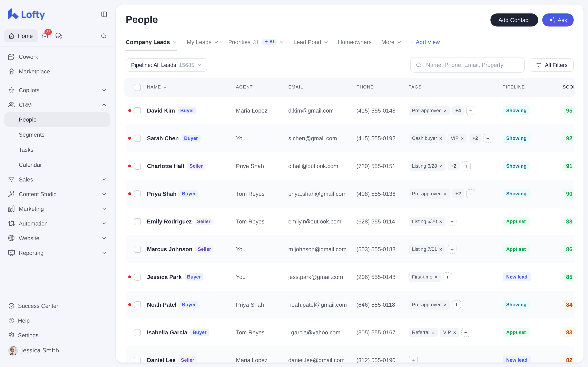Remove the Pre-approved tag from David Kim
This screenshot has width=588, height=367.
(445, 111)
